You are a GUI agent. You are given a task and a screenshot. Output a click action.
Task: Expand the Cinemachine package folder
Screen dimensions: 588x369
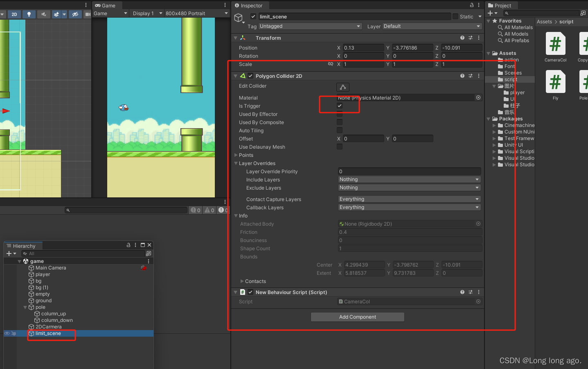[494, 125]
